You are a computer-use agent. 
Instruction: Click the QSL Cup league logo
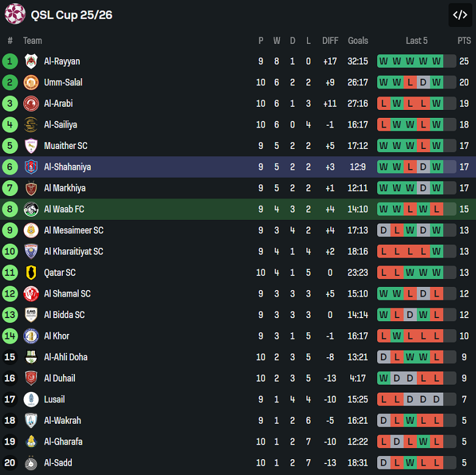[x=15, y=14]
